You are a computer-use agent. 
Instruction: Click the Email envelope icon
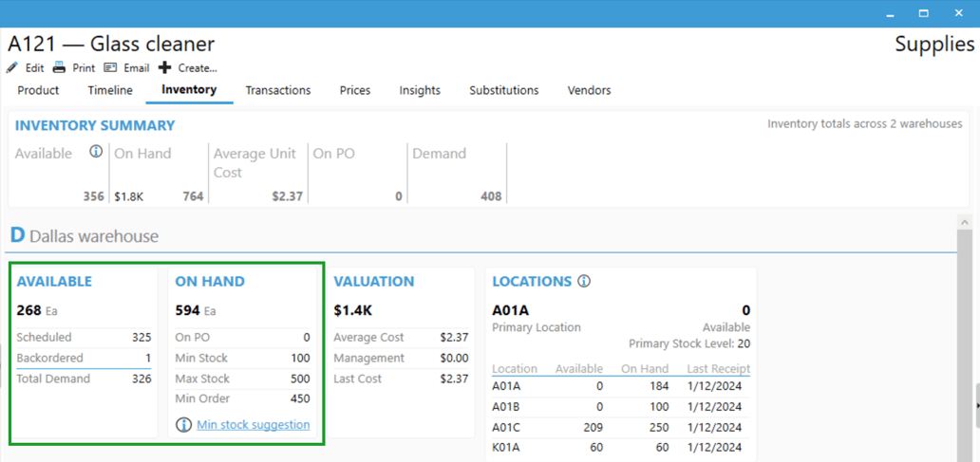(110, 68)
